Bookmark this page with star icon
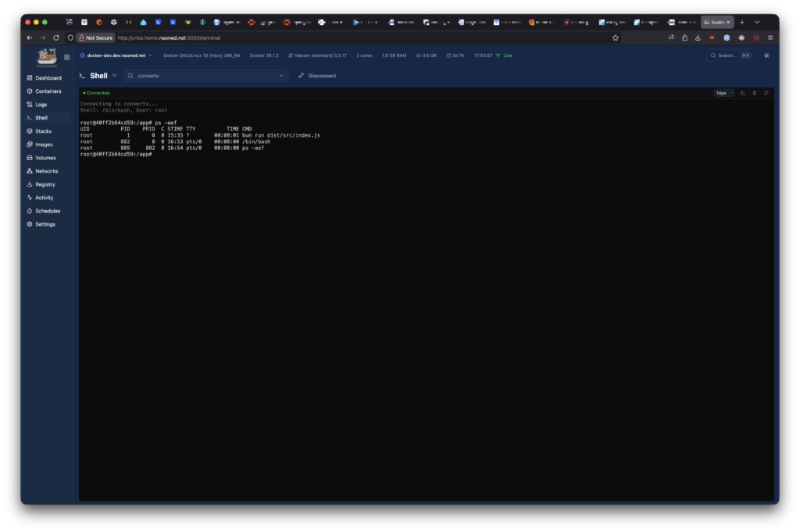The height and width of the screenshot is (532, 800). (x=616, y=37)
